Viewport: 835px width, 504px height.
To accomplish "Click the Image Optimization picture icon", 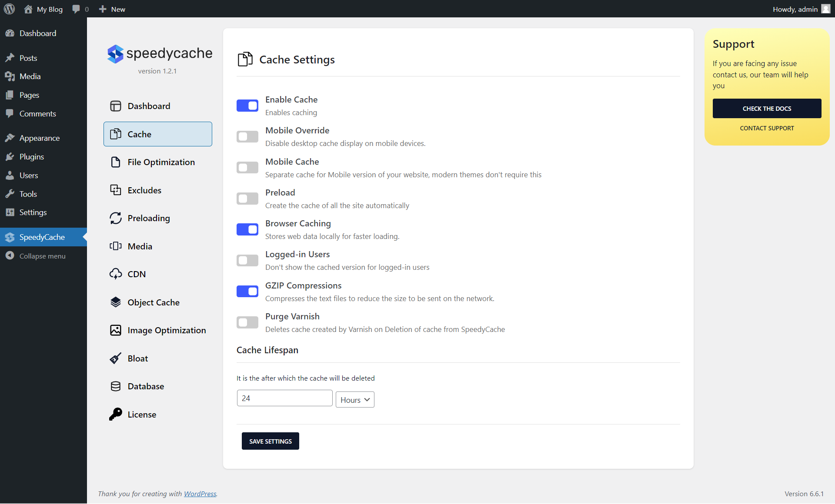I will click(x=115, y=330).
